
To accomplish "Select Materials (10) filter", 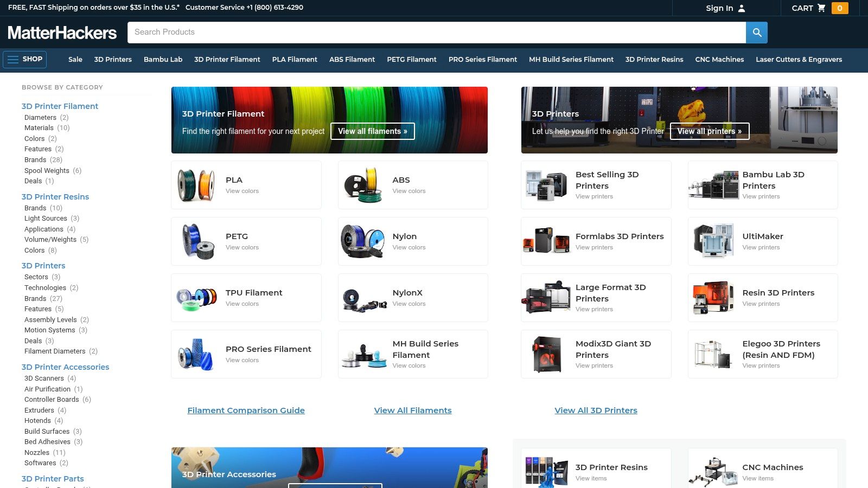I will (x=47, y=128).
